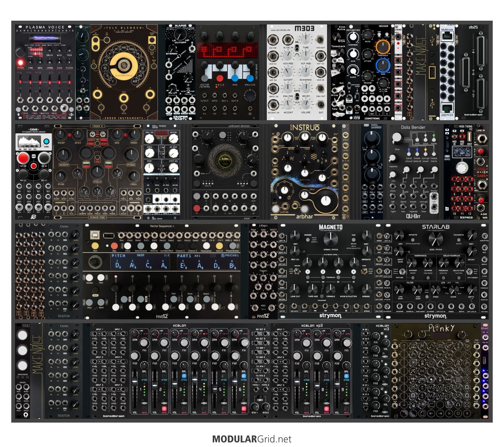Click the white step 8 button on Vector Sequencer
This screenshot has height=447, width=504.
tap(232, 307)
